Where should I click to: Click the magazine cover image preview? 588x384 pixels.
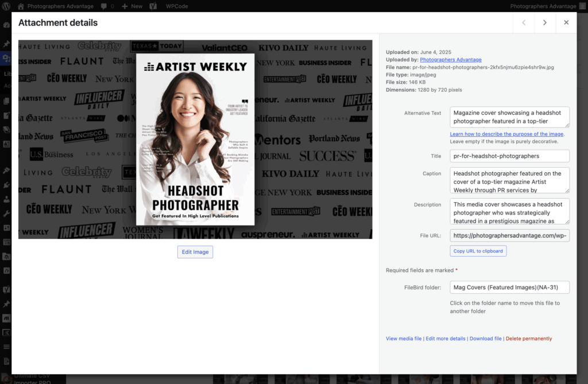click(195, 139)
